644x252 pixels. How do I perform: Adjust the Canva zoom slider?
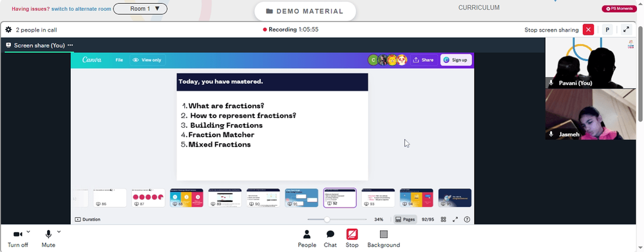click(327, 220)
